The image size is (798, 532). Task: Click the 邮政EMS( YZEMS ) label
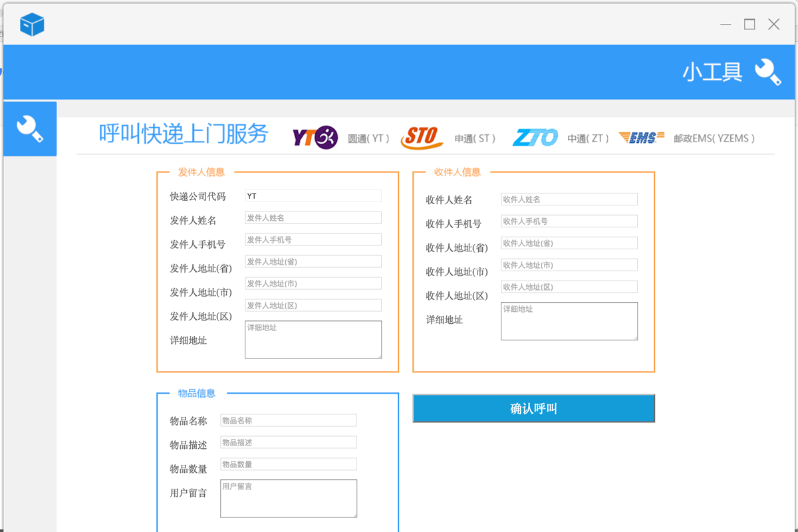click(715, 138)
